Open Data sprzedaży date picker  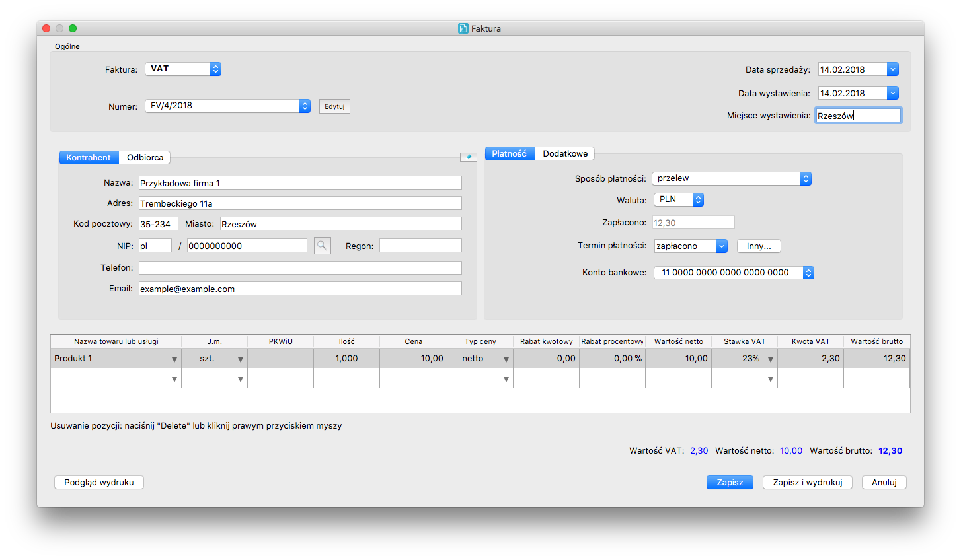pyautogui.click(x=893, y=69)
